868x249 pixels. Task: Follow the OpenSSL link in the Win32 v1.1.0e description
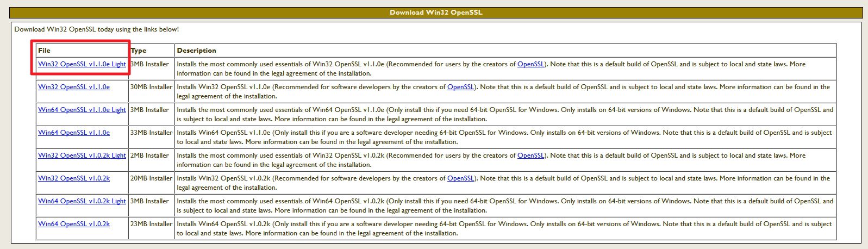pos(460,87)
